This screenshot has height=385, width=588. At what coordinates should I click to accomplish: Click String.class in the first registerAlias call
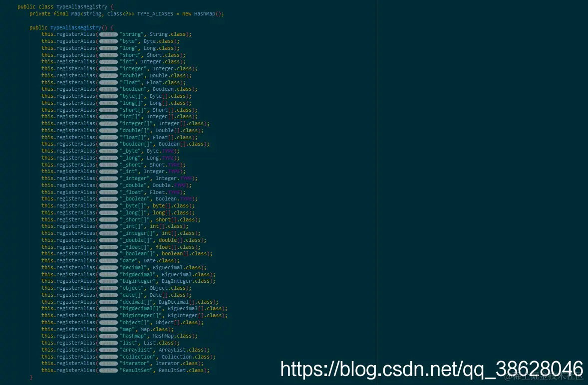[x=167, y=34]
